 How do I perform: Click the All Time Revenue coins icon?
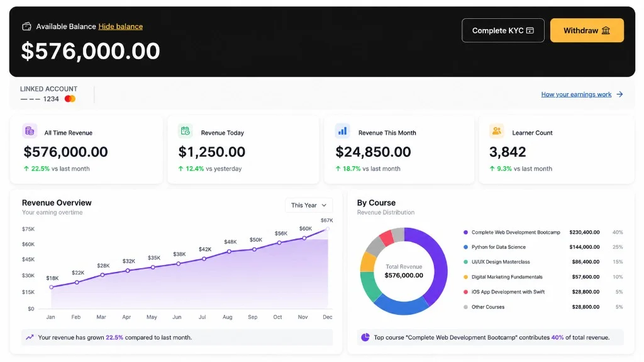pos(30,131)
